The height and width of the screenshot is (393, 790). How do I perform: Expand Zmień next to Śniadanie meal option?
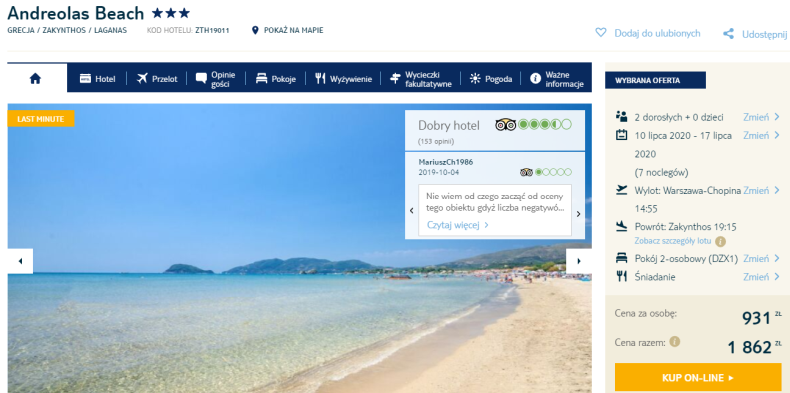761,277
